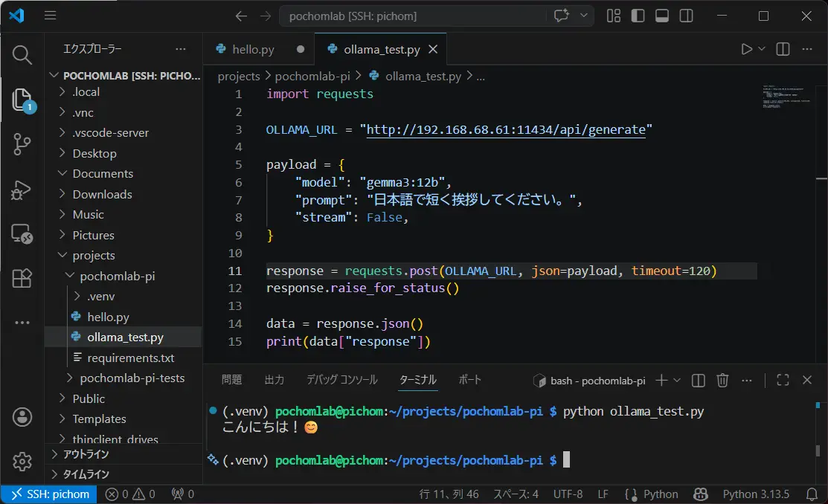Show additional activity bar views (ellipsis)
The height and width of the screenshot is (504, 828).
click(22, 322)
